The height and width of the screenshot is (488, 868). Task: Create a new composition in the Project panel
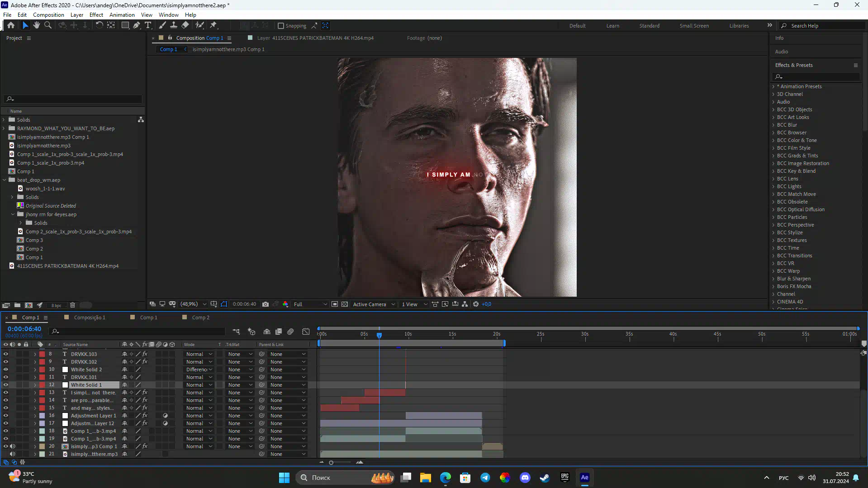(x=28, y=305)
